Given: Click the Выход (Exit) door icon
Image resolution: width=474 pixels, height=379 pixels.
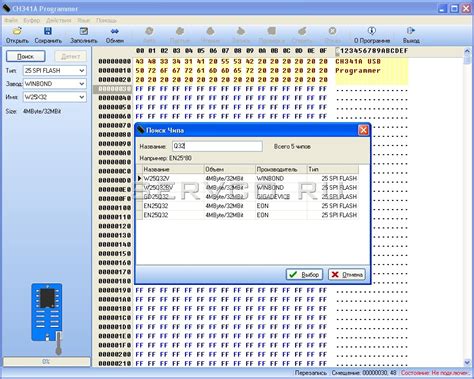Looking at the screenshot, I should (x=411, y=31).
